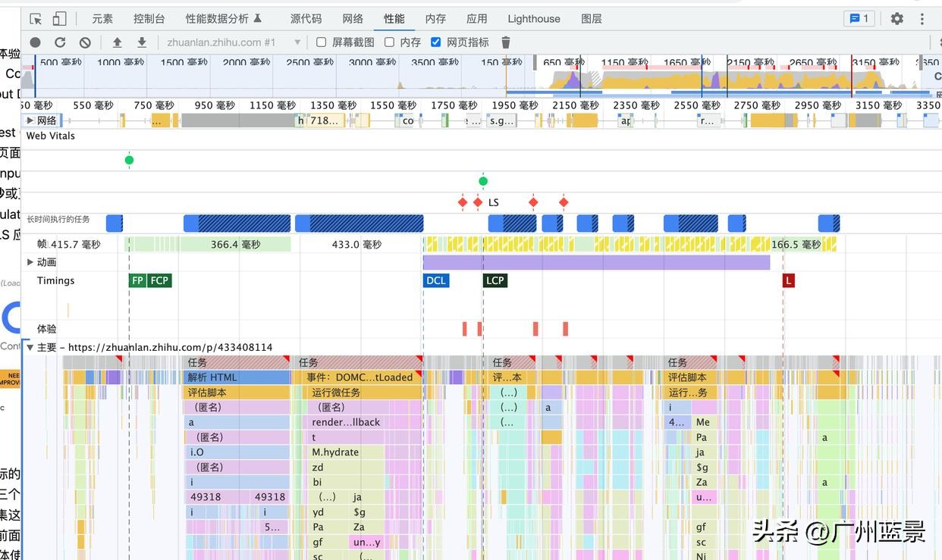Open the issues message counter badge
Screen dimensions: 942x560
[x=858, y=18]
